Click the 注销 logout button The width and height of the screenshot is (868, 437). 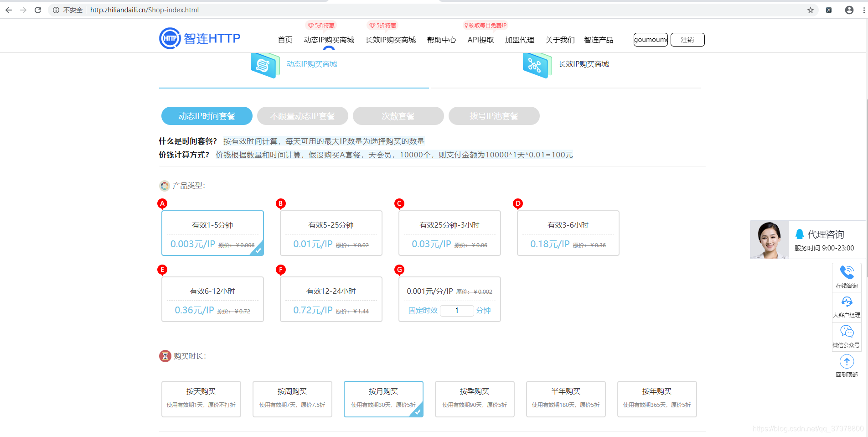687,40
